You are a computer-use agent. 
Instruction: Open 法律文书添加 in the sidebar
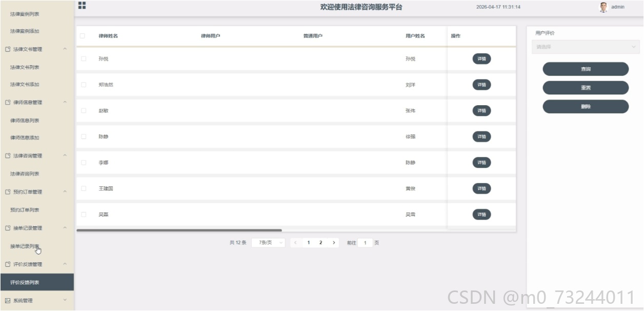click(25, 85)
